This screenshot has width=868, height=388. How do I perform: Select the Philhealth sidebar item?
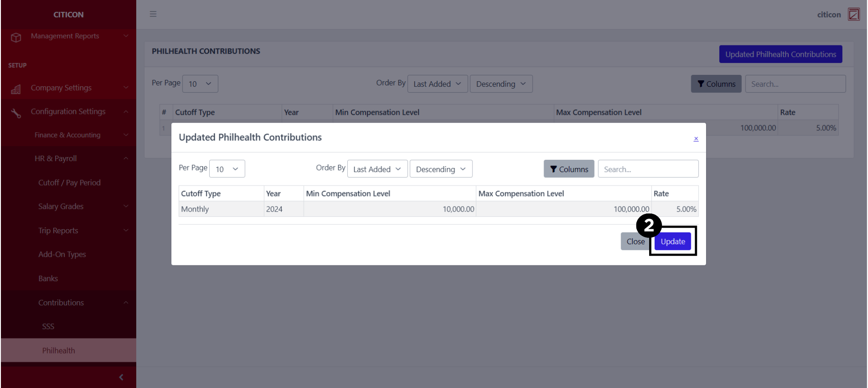click(x=59, y=350)
